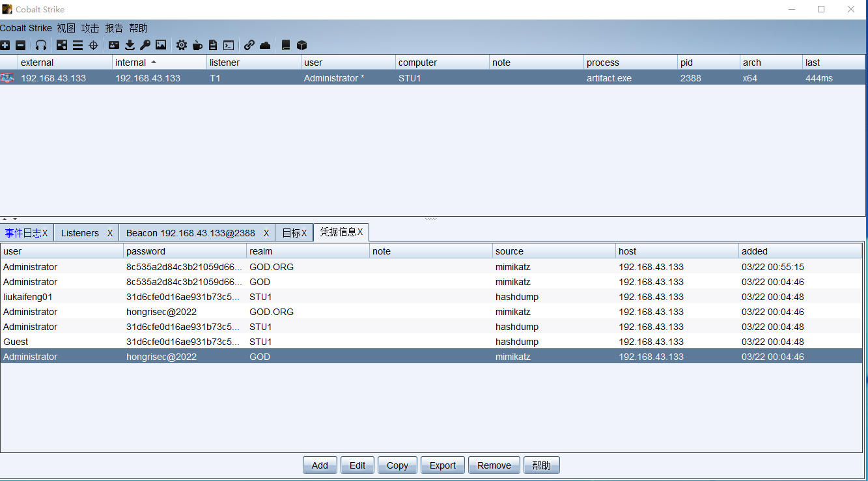Open the 报告 menu
This screenshot has width=868, height=481.
114,28
